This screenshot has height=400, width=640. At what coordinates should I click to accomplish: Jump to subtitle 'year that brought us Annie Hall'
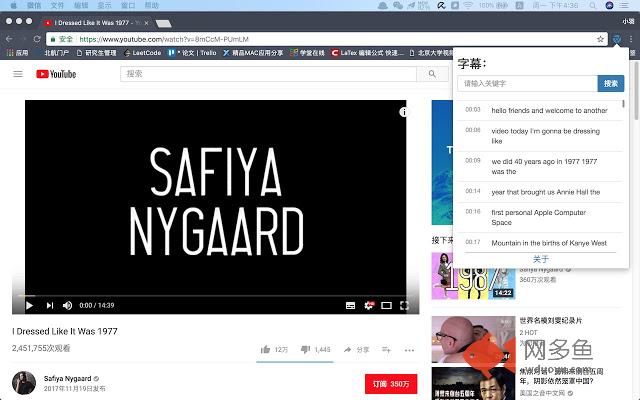tap(539, 192)
